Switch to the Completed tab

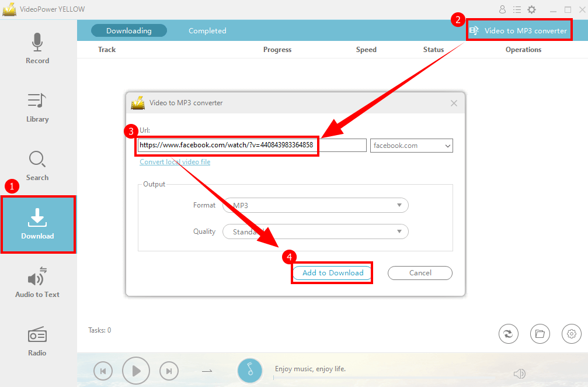[207, 31]
